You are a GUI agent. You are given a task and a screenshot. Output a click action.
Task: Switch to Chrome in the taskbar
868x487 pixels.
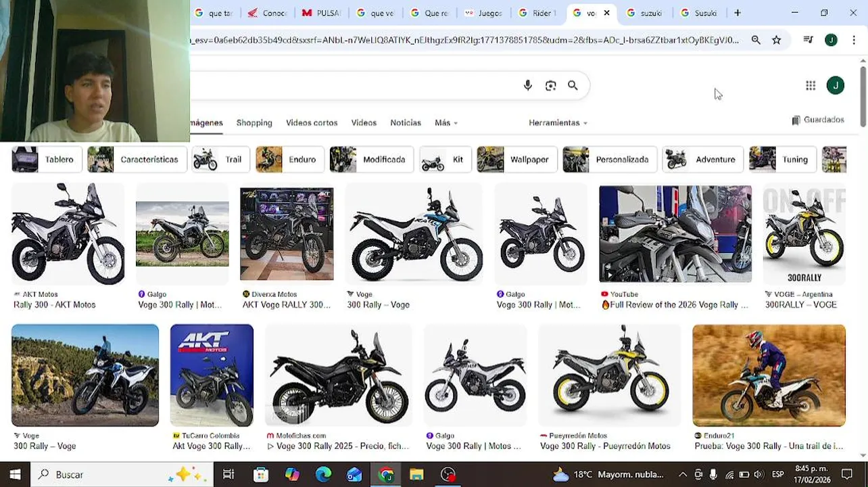click(386, 475)
